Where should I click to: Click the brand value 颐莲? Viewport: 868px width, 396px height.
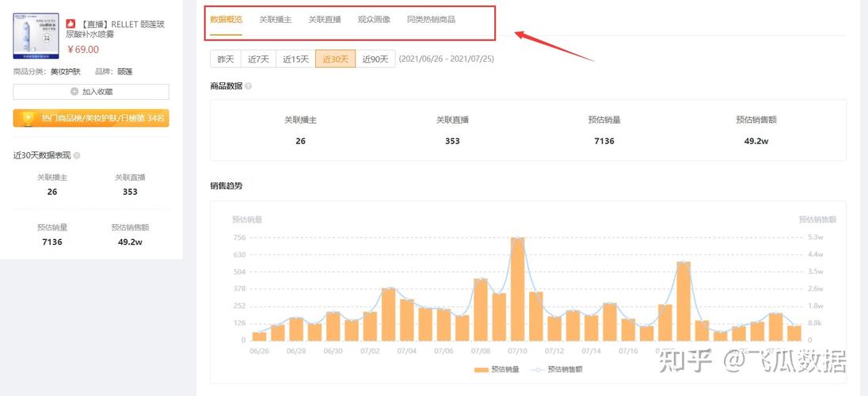click(x=124, y=72)
